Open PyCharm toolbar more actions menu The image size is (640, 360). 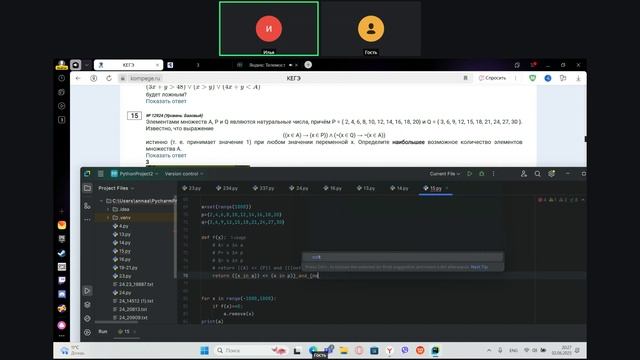[x=493, y=174]
